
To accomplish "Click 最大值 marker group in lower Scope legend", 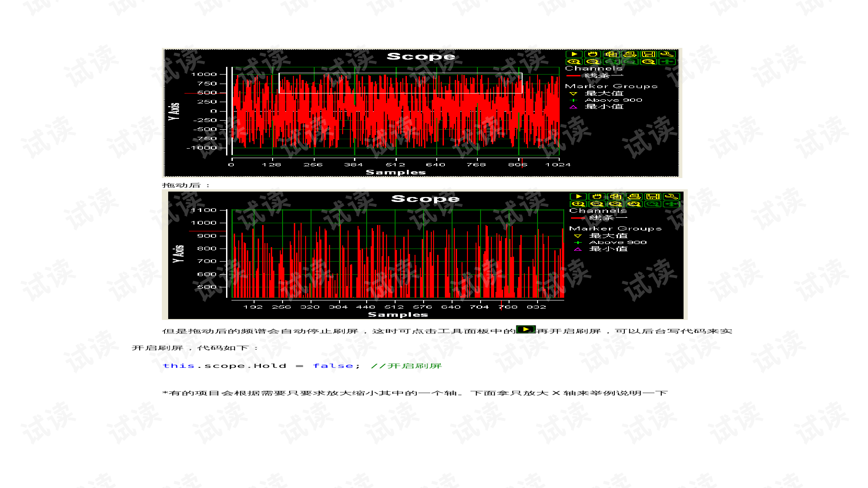I will [x=601, y=236].
